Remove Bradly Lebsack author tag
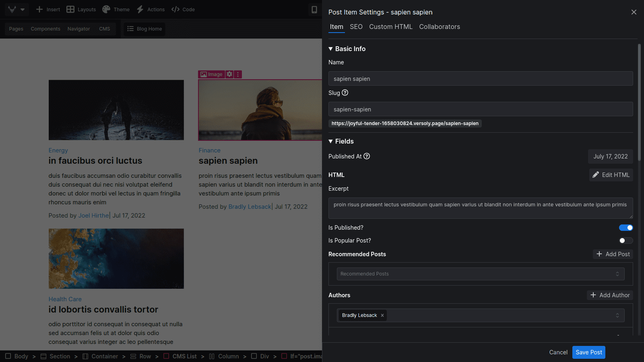This screenshot has height=362, width=644. [382, 315]
